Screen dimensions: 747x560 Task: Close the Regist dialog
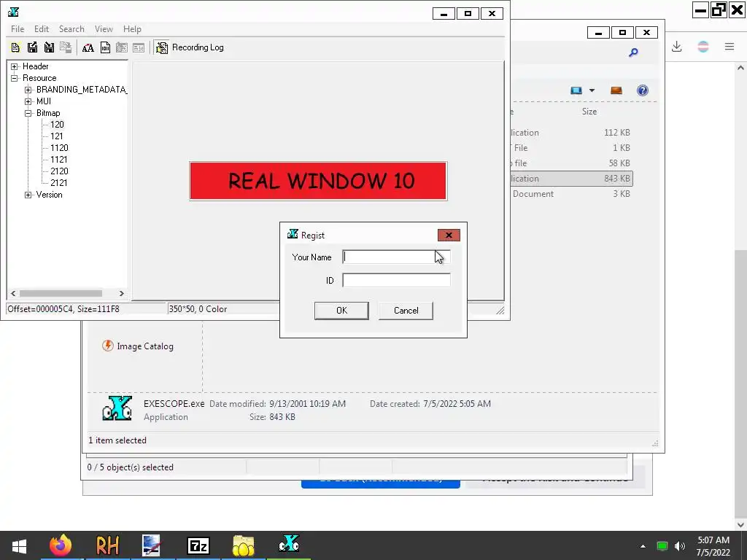point(449,236)
